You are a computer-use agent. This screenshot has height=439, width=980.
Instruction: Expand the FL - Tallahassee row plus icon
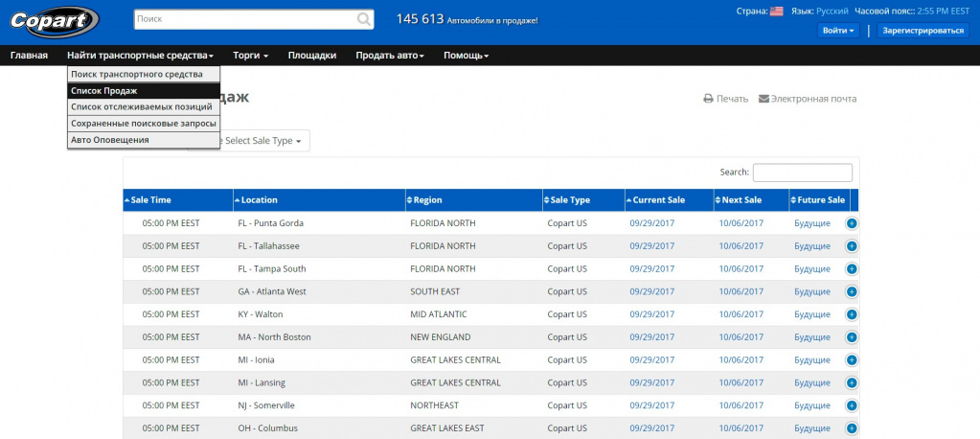coord(852,246)
